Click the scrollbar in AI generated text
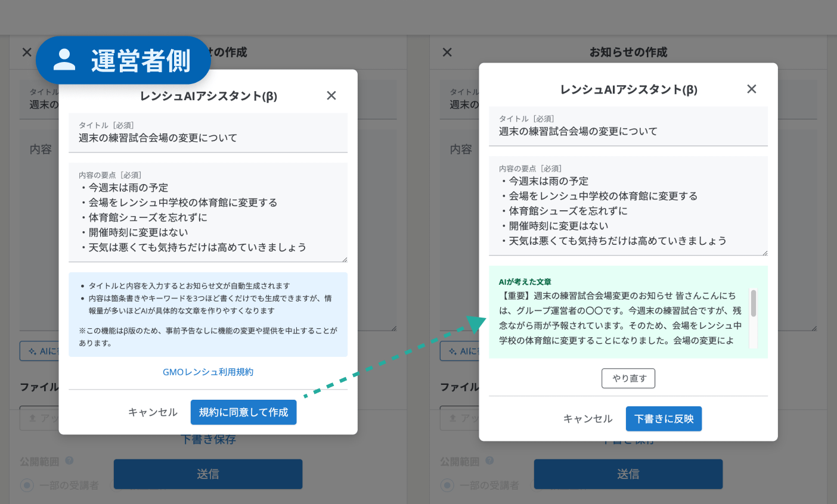Viewport: 837px width, 504px height. (753, 304)
